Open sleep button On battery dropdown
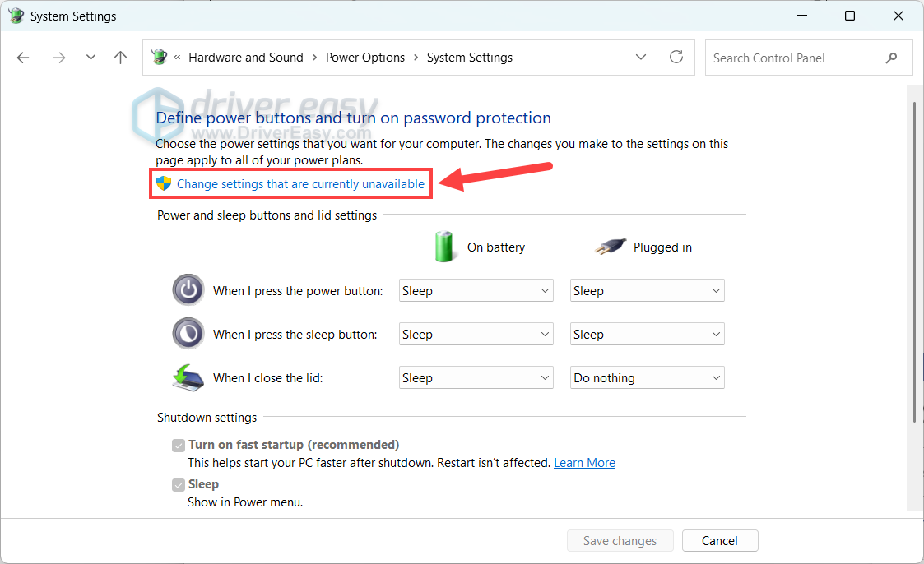This screenshot has height=564, width=924. [476, 335]
